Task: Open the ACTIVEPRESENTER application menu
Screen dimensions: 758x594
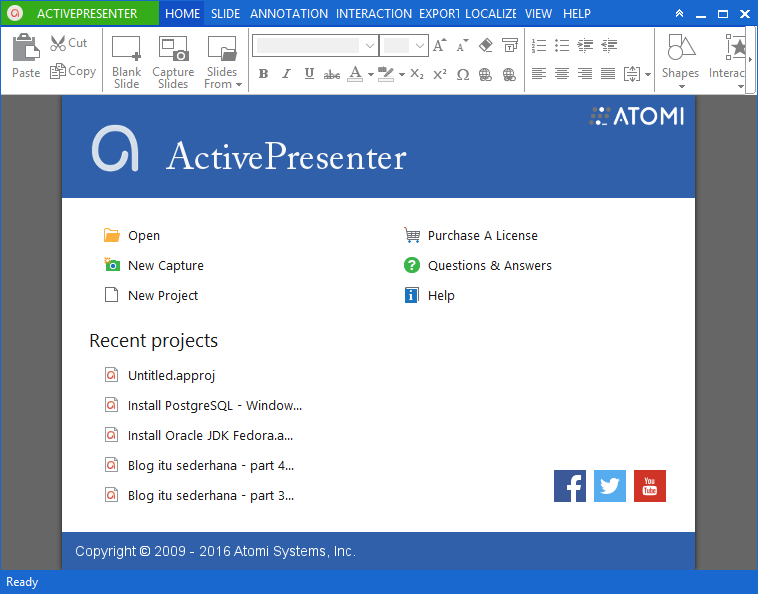Action: tap(80, 14)
